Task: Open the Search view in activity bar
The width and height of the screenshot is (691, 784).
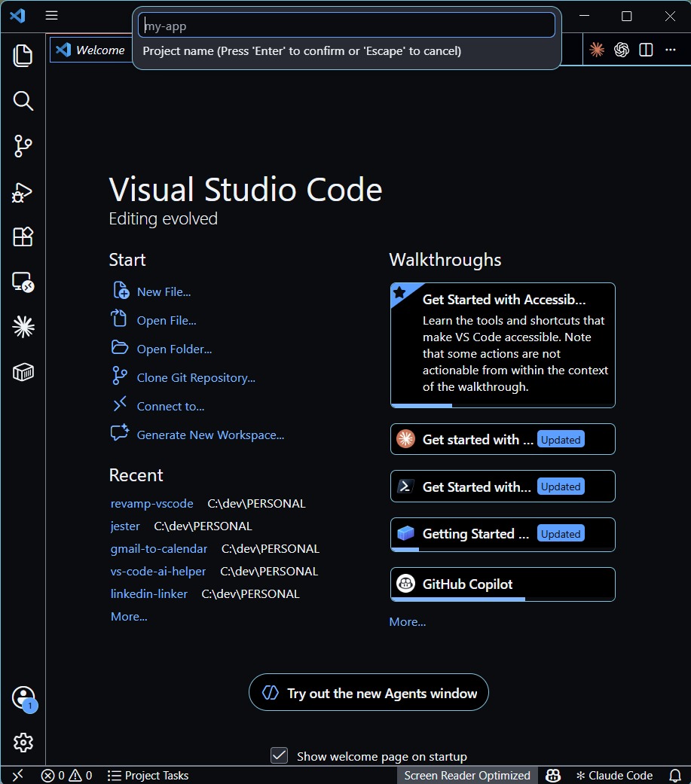Action: [x=23, y=100]
